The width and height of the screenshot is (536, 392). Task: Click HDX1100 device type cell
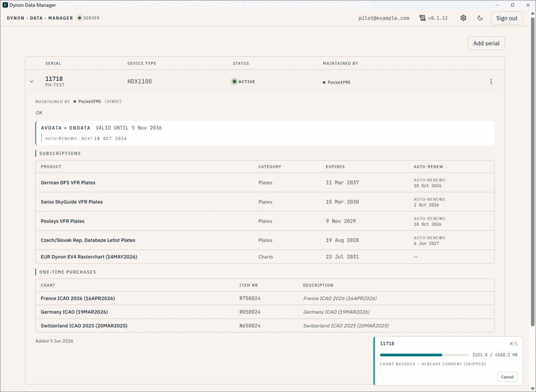pyautogui.click(x=139, y=82)
